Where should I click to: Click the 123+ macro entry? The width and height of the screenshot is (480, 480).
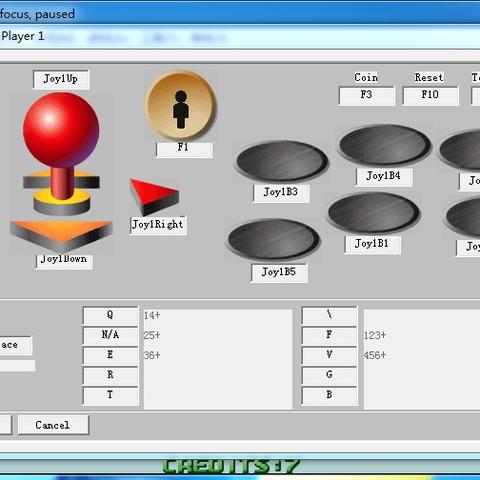375,335
